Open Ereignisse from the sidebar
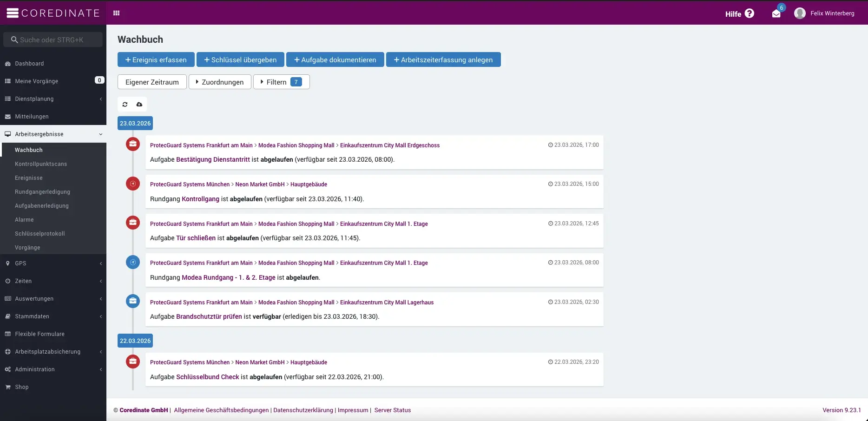 29,178
